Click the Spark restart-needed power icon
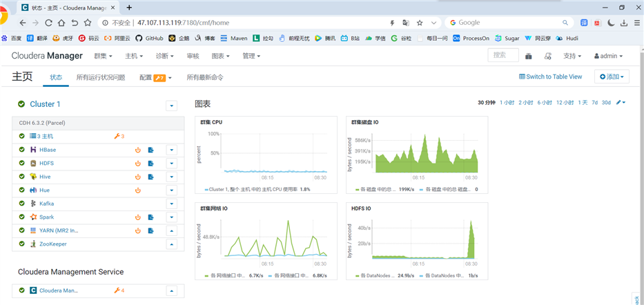This screenshot has width=644, height=305. coord(138,217)
